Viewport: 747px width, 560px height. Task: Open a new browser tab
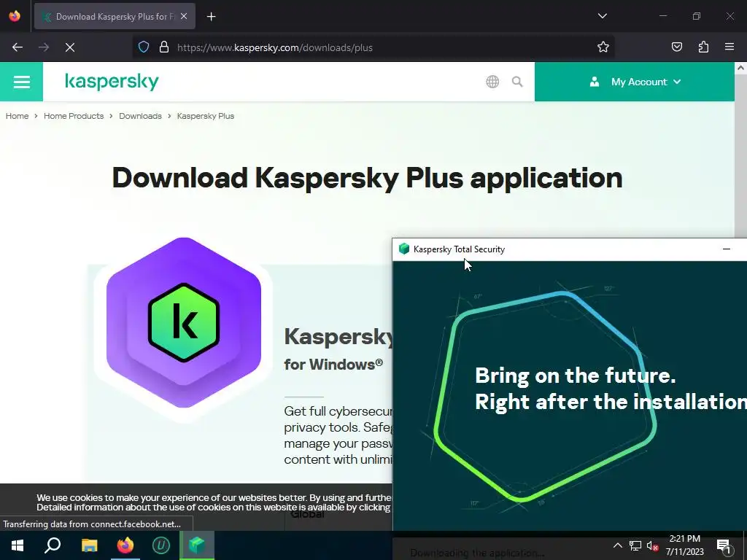point(211,17)
